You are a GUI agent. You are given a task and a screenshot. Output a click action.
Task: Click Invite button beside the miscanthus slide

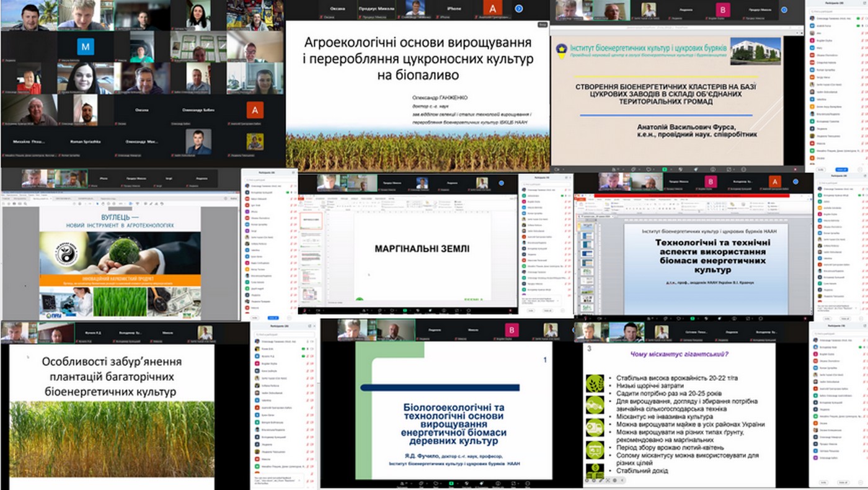(823, 482)
